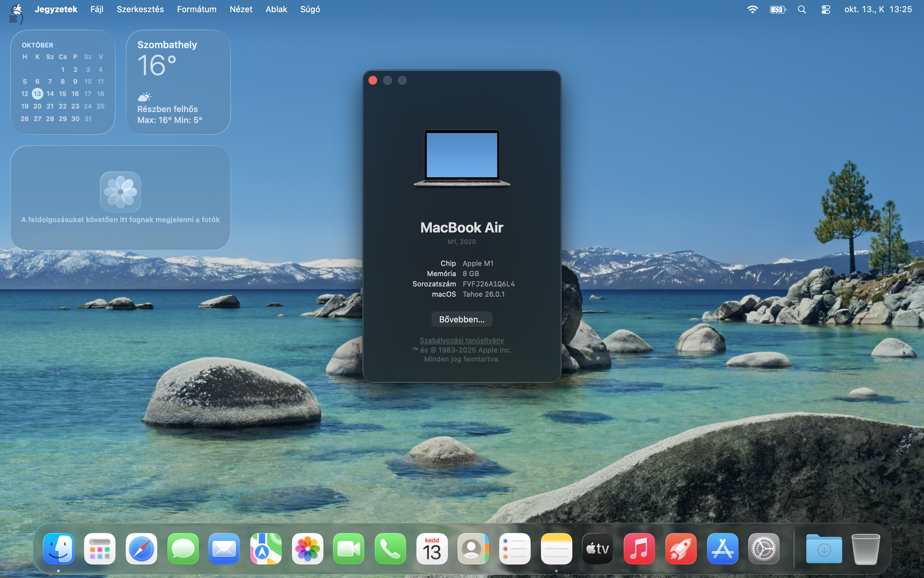Click the Wi-Fi status icon
The width and height of the screenshot is (924, 578).
pyautogui.click(x=753, y=9)
